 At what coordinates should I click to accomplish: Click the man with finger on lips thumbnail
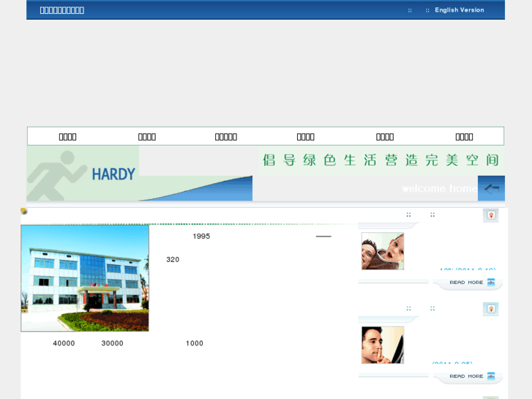point(383,345)
